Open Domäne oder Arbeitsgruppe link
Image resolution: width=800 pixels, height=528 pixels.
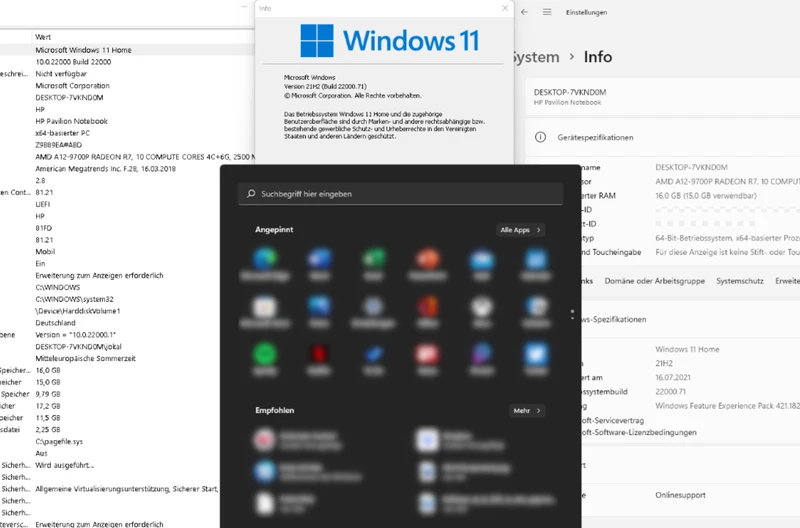(655, 281)
